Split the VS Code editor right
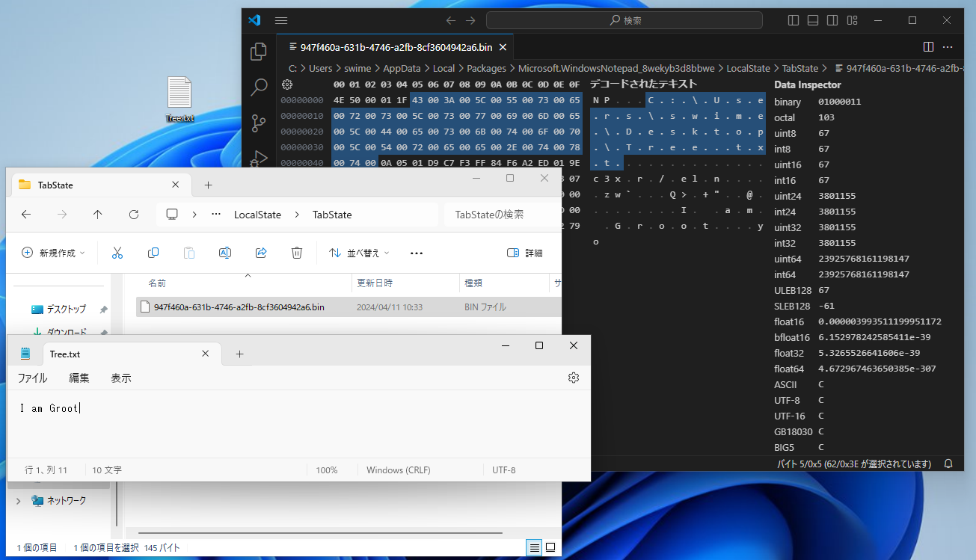Screen dimensions: 976x560 (928, 47)
